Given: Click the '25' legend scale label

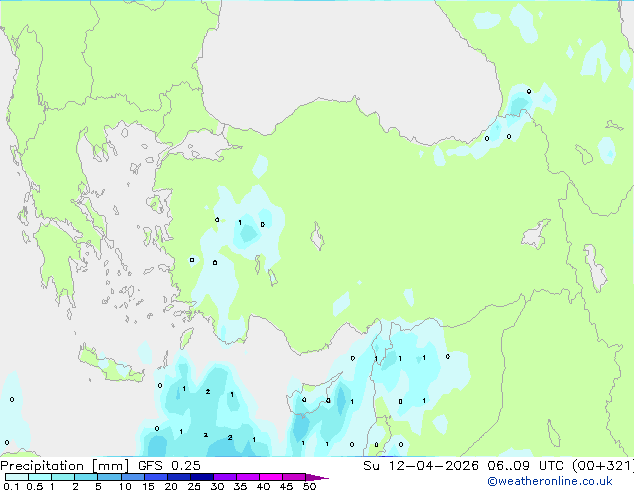Looking at the screenshot, I should [194, 486].
